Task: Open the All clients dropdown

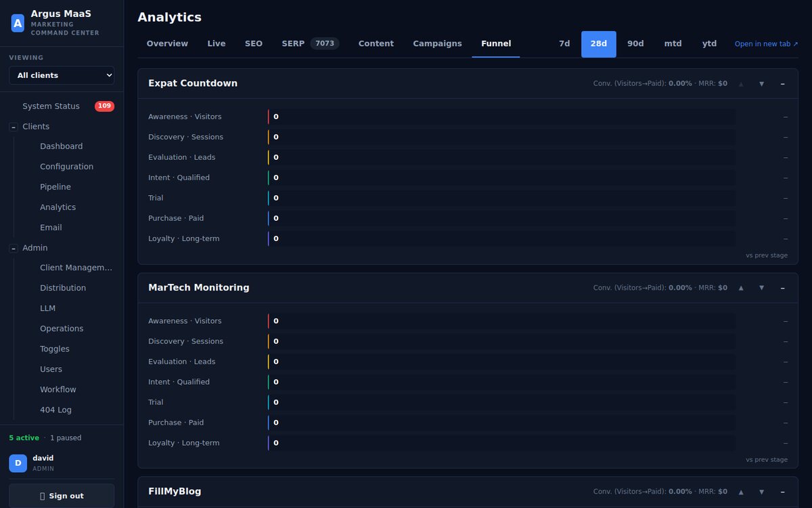Action: [x=62, y=75]
